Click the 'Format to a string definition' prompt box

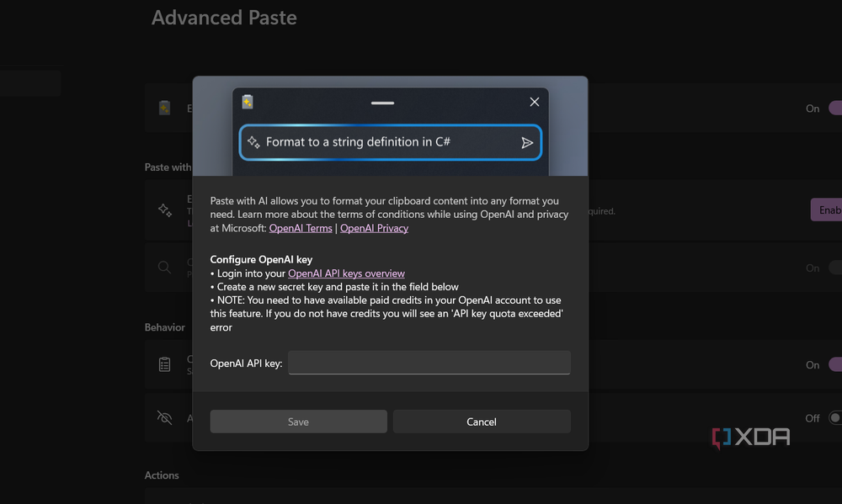point(391,142)
